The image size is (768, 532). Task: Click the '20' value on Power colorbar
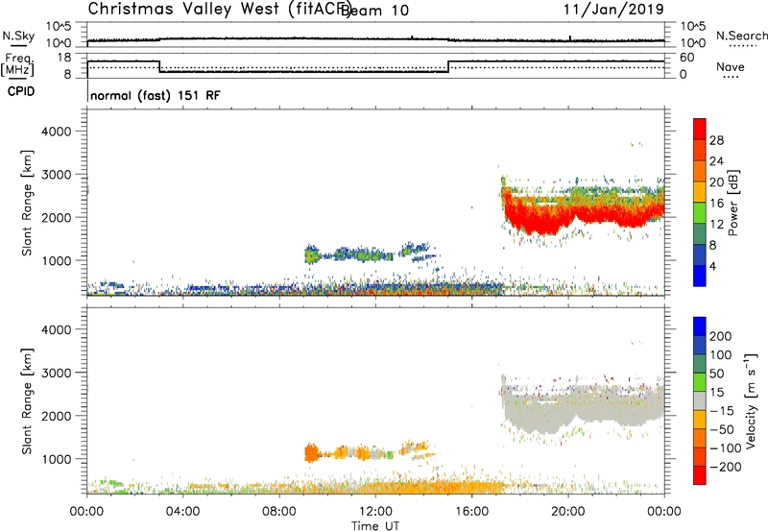click(x=716, y=182)
